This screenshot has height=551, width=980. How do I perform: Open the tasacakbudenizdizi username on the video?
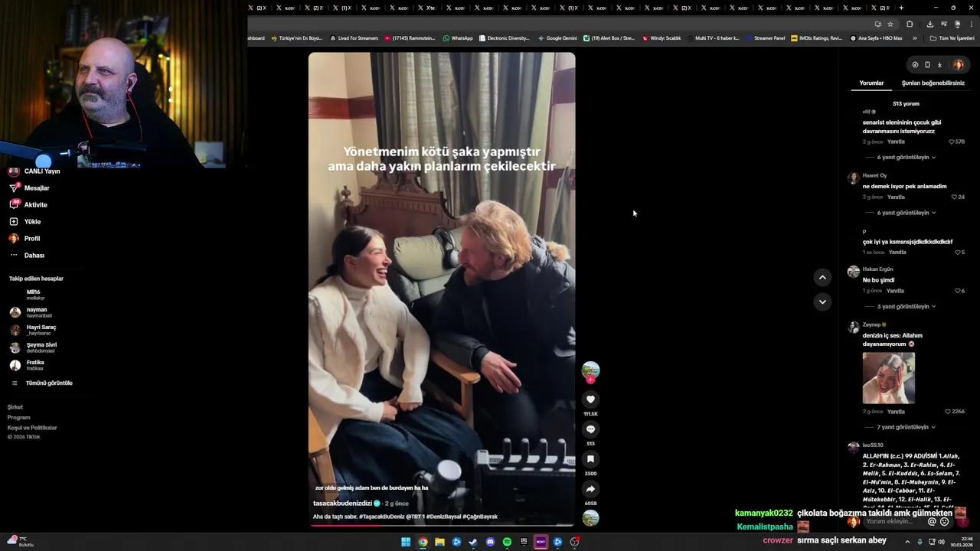[x=342, y=504]
